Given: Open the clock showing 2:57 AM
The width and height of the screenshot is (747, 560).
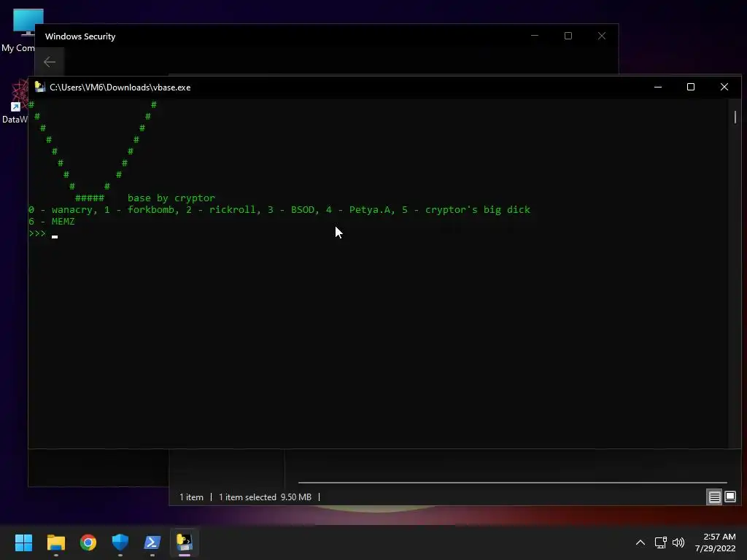Looking at the screenshot, I should click(715, 542).
